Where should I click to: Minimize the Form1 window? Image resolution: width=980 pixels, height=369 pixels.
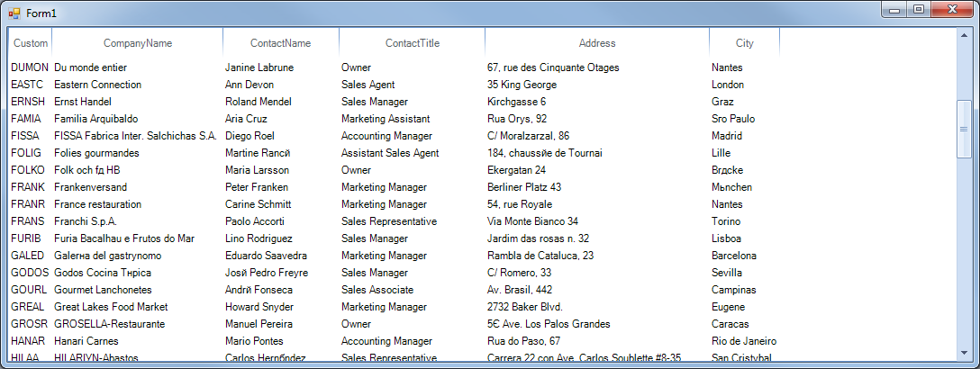click(895, 9)
